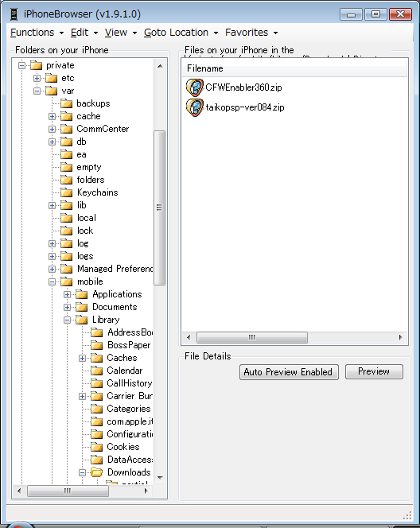The height and width of the screenshot is (528, 420).
Task: Click the Keychains folder icon
Action: pos(66,192)
